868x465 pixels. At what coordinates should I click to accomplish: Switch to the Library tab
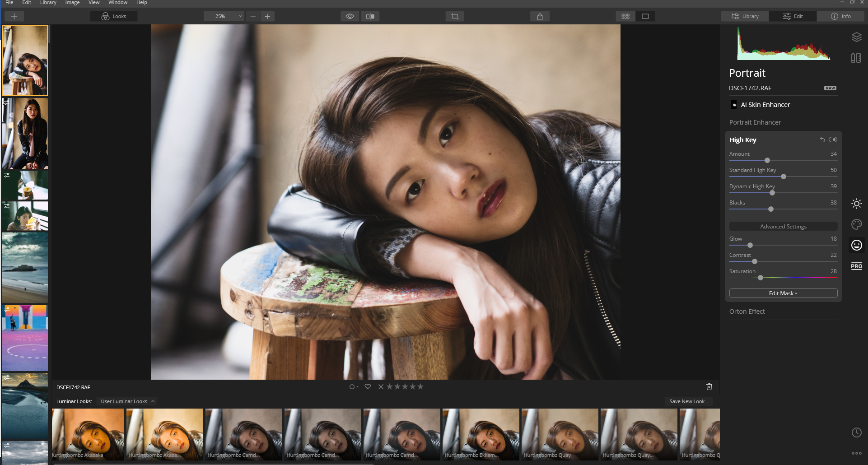point(744,16)
